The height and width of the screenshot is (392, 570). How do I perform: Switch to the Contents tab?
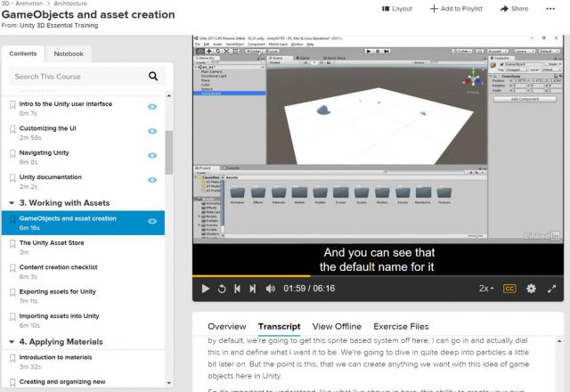pos(23,53)
